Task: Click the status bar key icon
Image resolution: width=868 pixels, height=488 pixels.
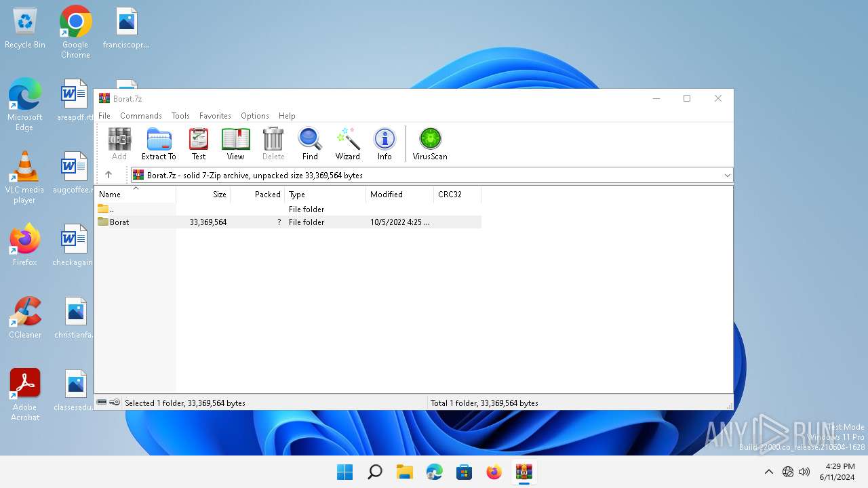Action: 115,403
